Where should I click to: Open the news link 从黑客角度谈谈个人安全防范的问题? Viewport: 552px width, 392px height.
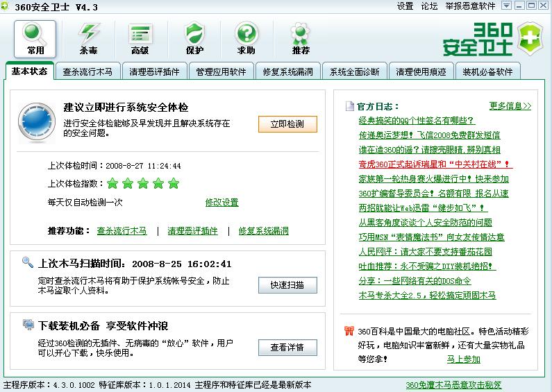point(425,223)
